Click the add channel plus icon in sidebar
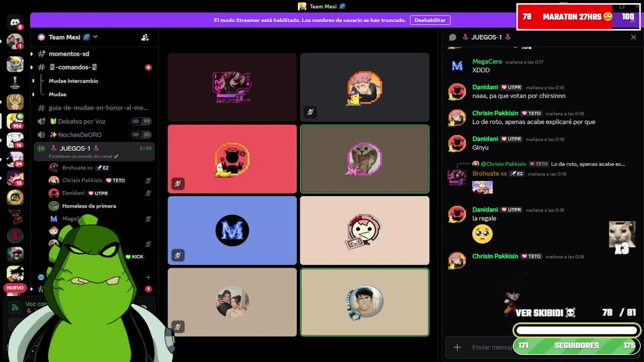644x362 pixels. point(148,277)
